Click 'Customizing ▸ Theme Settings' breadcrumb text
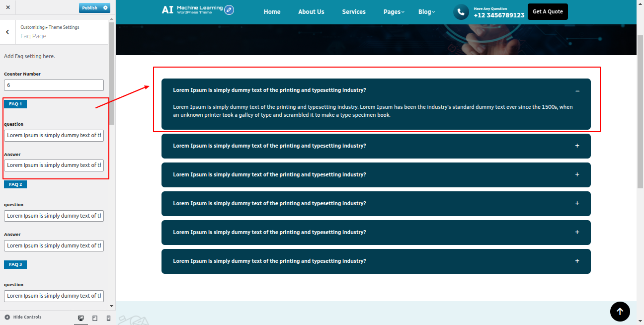Image resolution: width=644 pixels, height=325 pixels. pos(50,27)
